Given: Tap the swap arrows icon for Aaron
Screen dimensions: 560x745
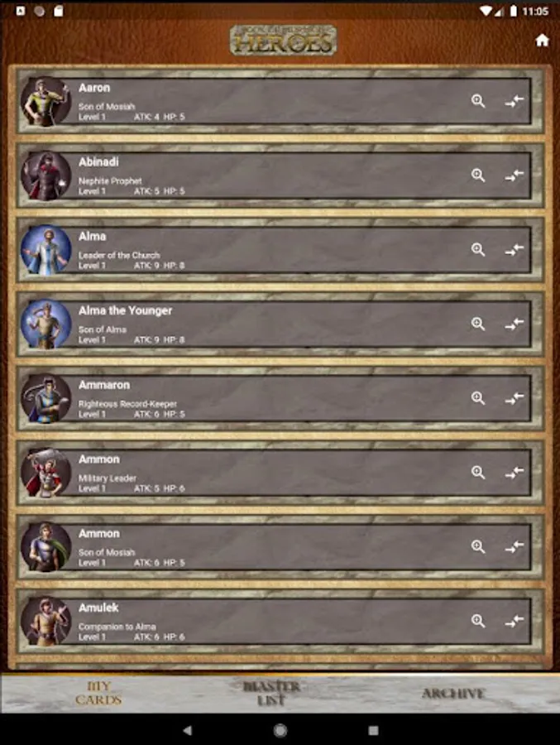Looking at the screenshot, I should 515,101.
